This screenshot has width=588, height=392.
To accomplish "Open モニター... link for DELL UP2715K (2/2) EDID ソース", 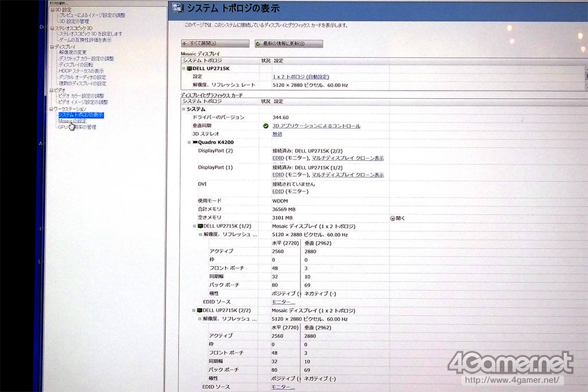I will coord(283,387).
